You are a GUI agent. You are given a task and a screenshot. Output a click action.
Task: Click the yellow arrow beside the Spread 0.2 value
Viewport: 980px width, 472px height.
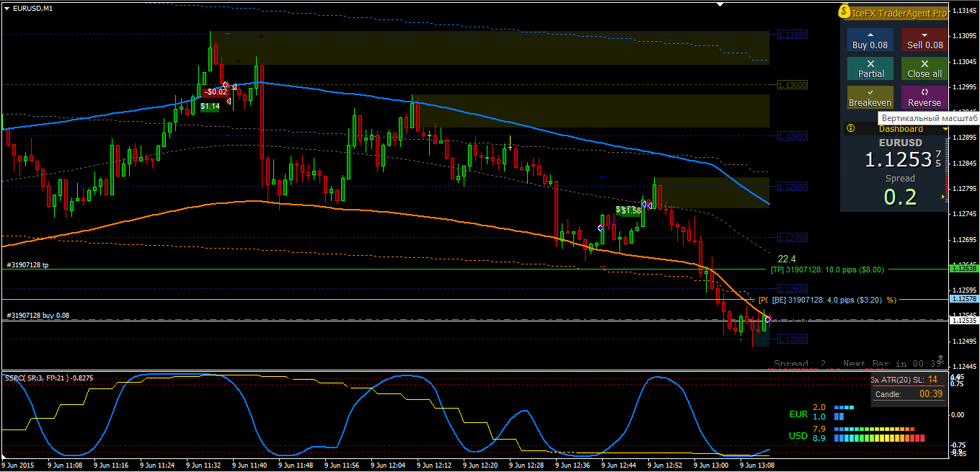pyautogui.click(x=943, y=197)
